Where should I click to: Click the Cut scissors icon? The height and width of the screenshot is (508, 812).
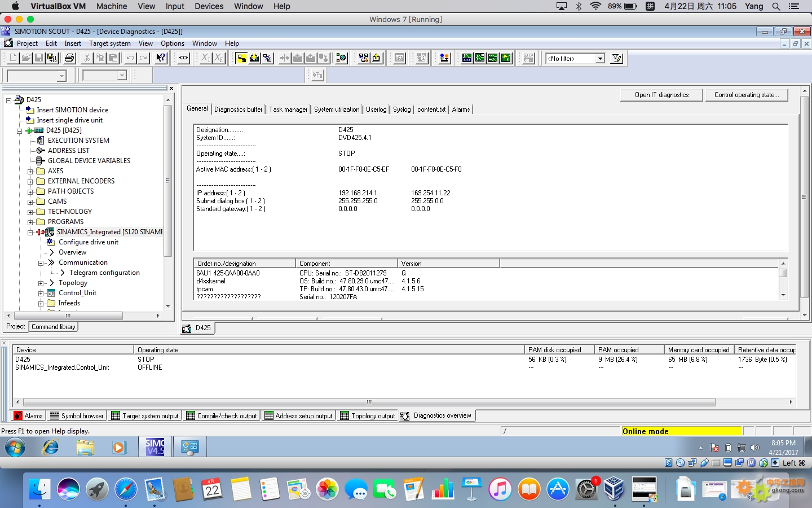click(x=87, y=58)
